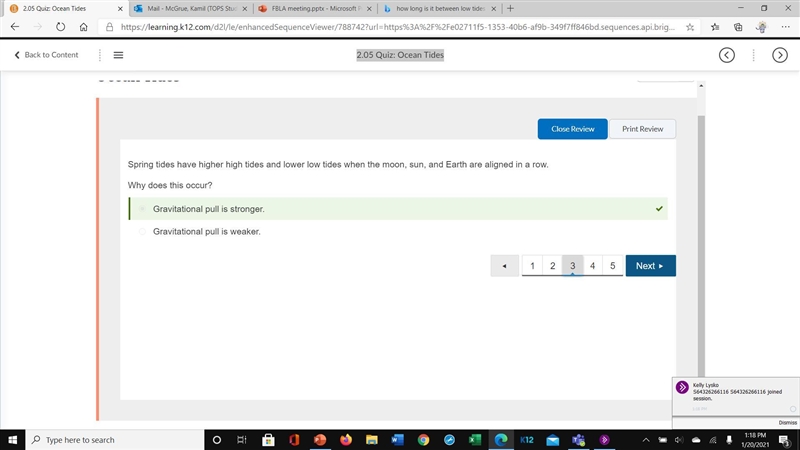Switch to the how long is it between low tides tab

pyautogui.click(x=440, y=9)
